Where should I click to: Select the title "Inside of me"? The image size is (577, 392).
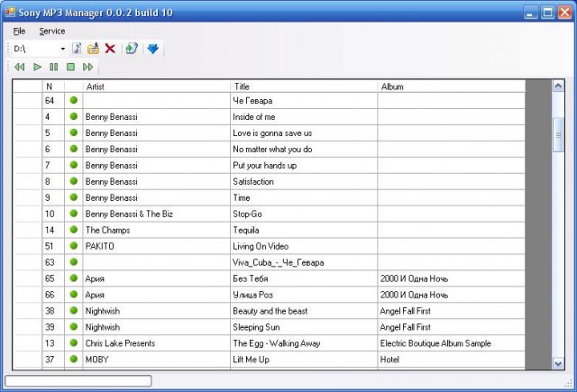tap(254, 117)
